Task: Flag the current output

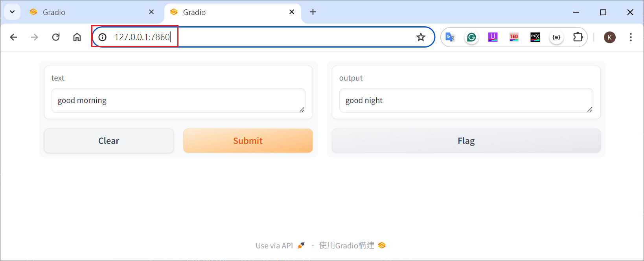Action: click(x=466, y=141)
